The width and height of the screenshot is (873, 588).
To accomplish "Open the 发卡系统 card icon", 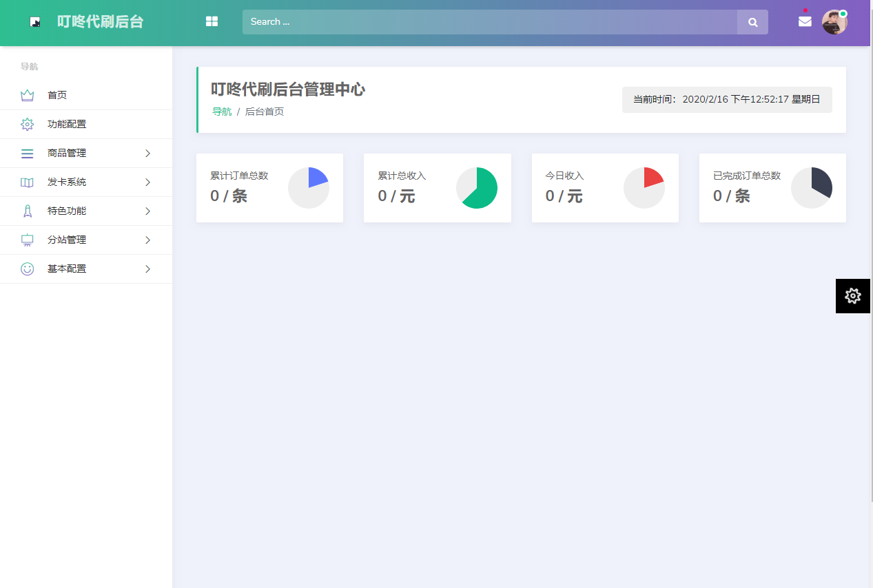I will 27,182.
